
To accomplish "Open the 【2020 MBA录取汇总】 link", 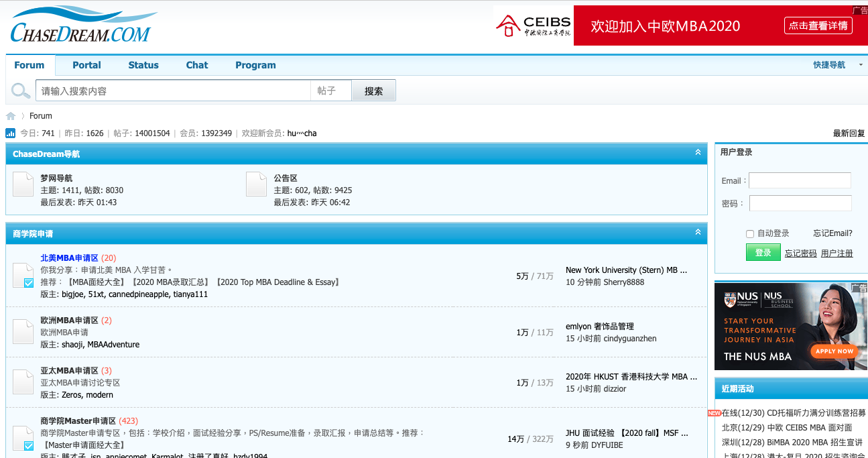I will point(171,282).
